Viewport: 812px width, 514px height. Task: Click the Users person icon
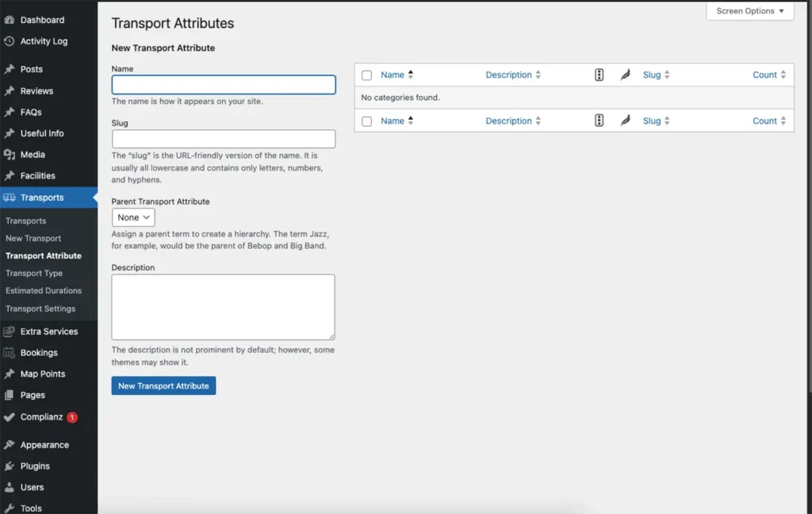(x=10, y=487)
